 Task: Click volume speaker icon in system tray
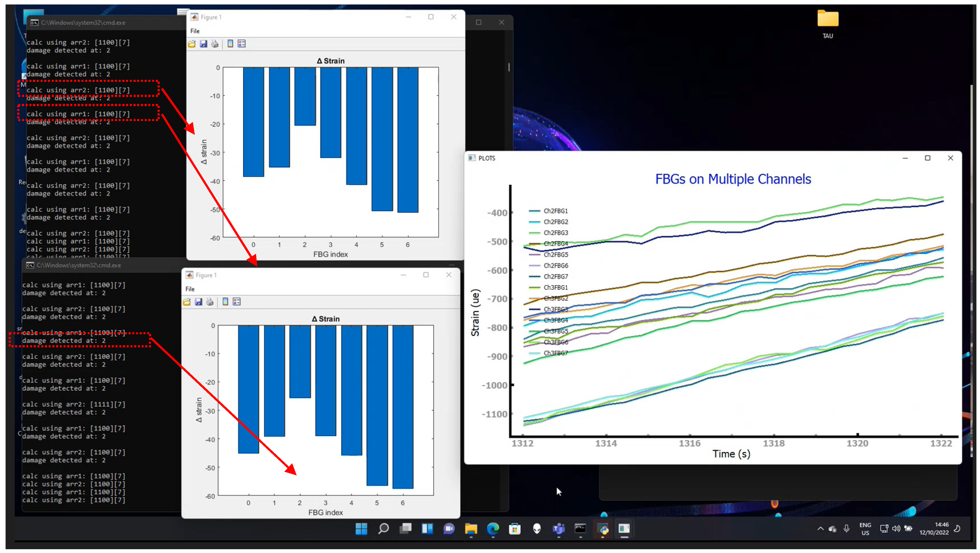click(x=896, y=529)
